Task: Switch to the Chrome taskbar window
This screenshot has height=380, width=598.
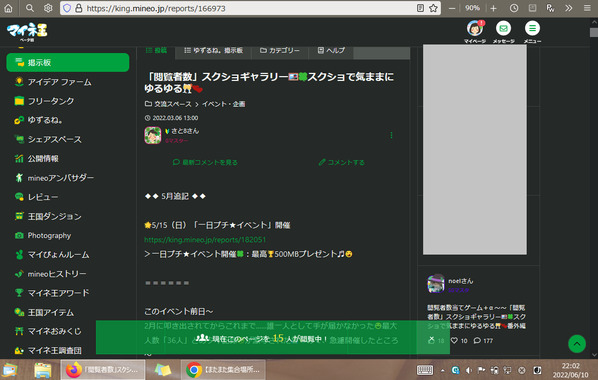Action: point(223,370)
